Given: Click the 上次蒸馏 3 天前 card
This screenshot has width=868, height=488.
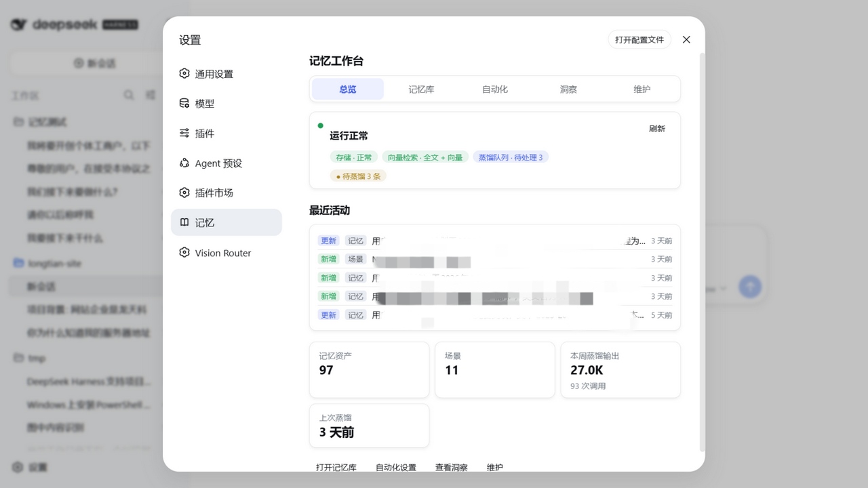Looking at the screenshot, I should tap(369, 426).
